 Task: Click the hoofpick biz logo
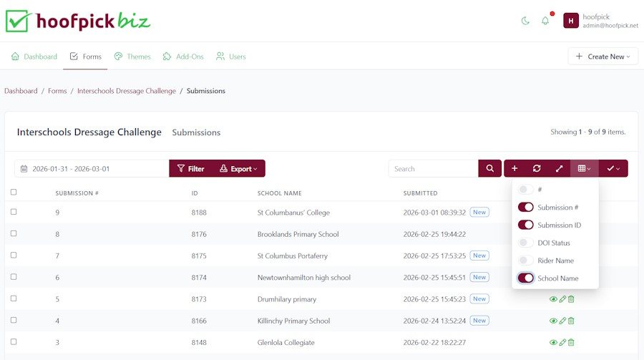pos(78,21)
